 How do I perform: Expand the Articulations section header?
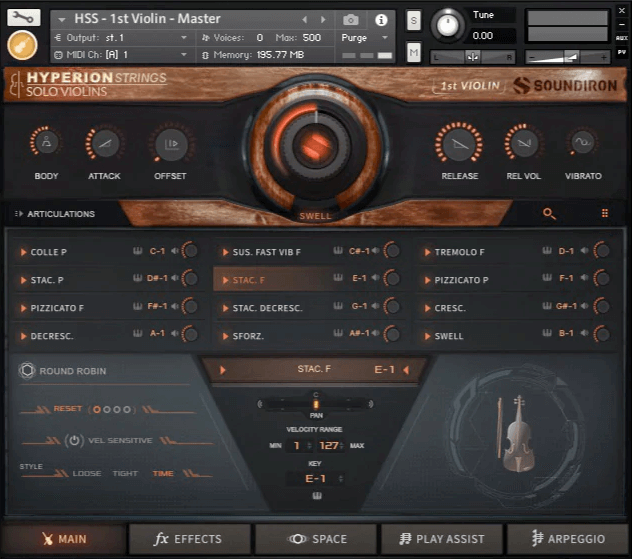pos(55,214)
